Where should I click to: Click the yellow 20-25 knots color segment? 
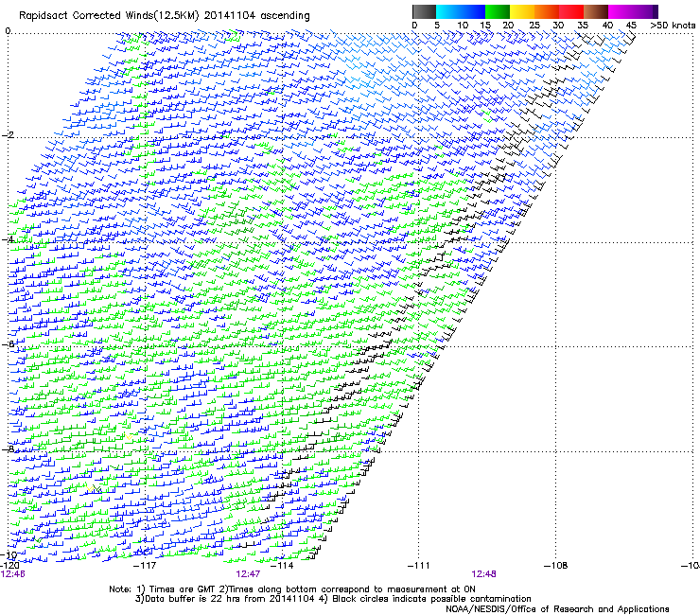[x=522, y=11]
